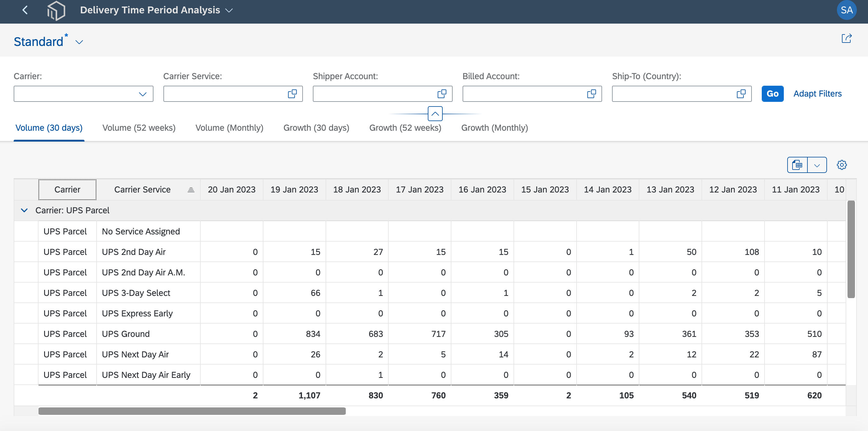Open export options dropdown arrow
This screenshot has width=868, height=431.
(817, 165)
